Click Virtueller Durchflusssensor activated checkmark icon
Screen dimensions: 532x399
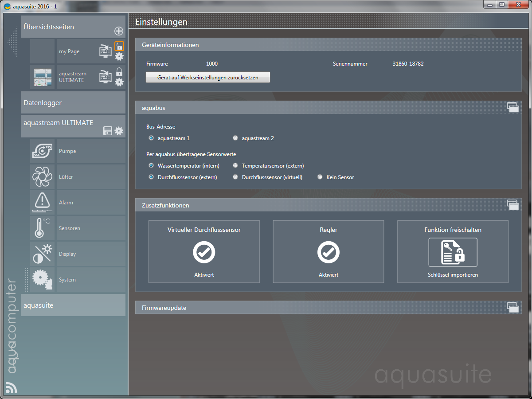(204, 252)
